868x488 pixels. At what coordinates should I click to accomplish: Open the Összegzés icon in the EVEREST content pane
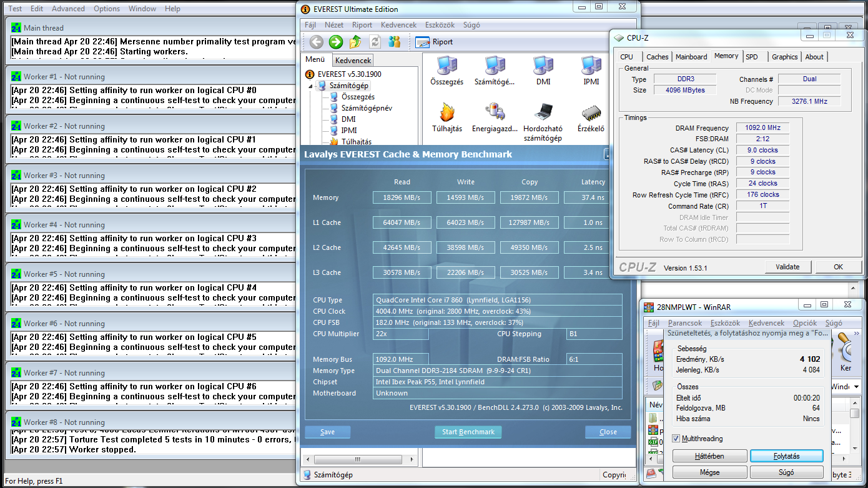point(447,71)
